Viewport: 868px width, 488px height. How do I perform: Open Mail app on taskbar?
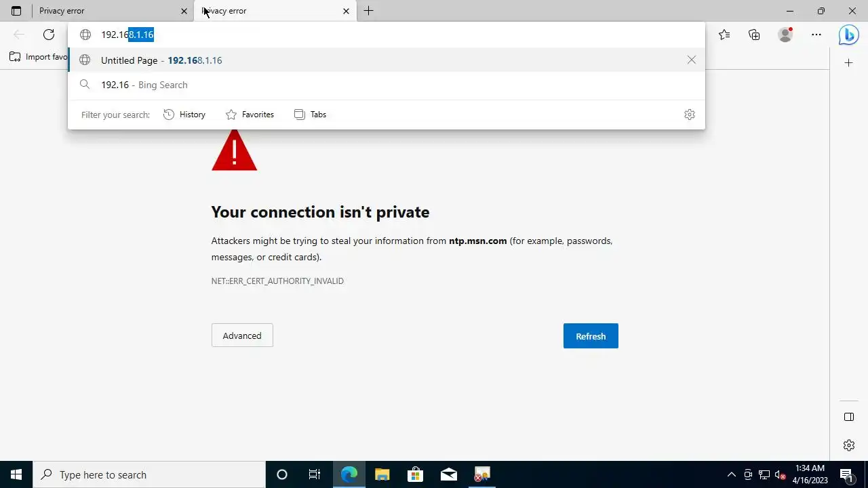click(449, 474)
